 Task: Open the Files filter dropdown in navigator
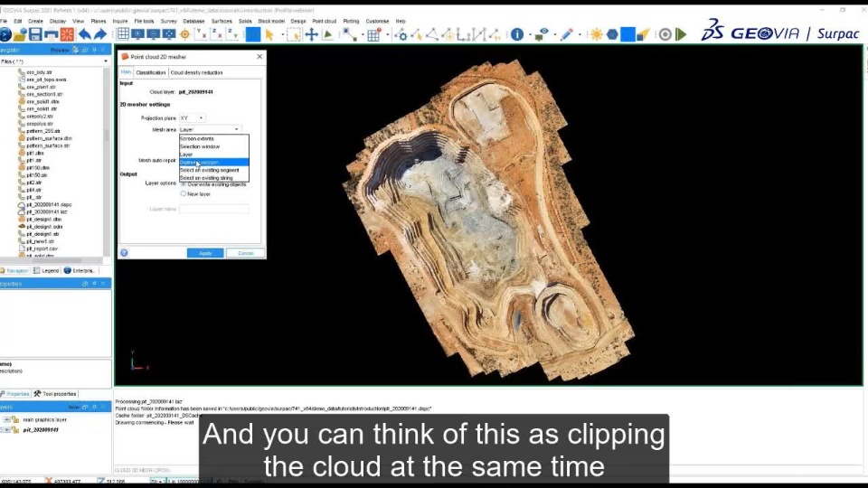pyautogui.click(x=55, y=61)
